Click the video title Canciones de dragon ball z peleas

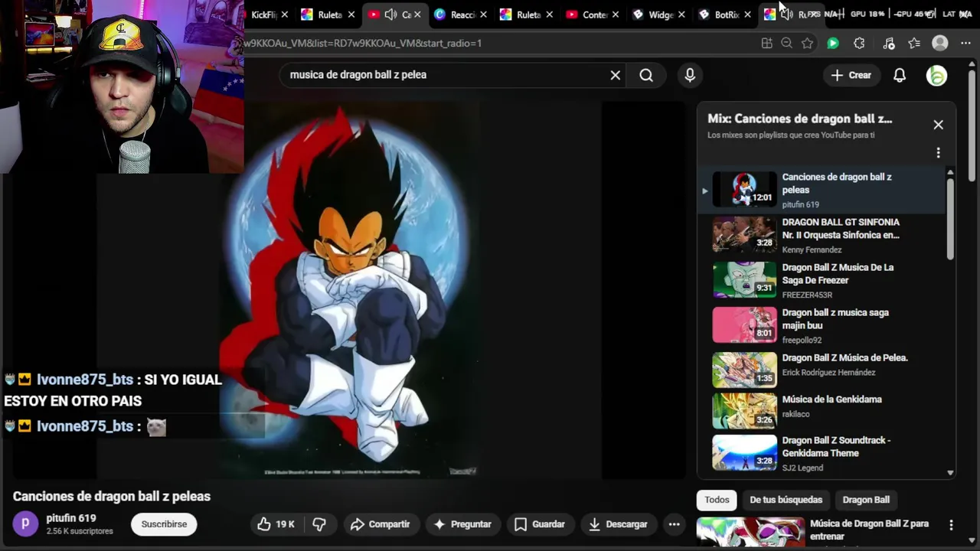pos(112,497)
